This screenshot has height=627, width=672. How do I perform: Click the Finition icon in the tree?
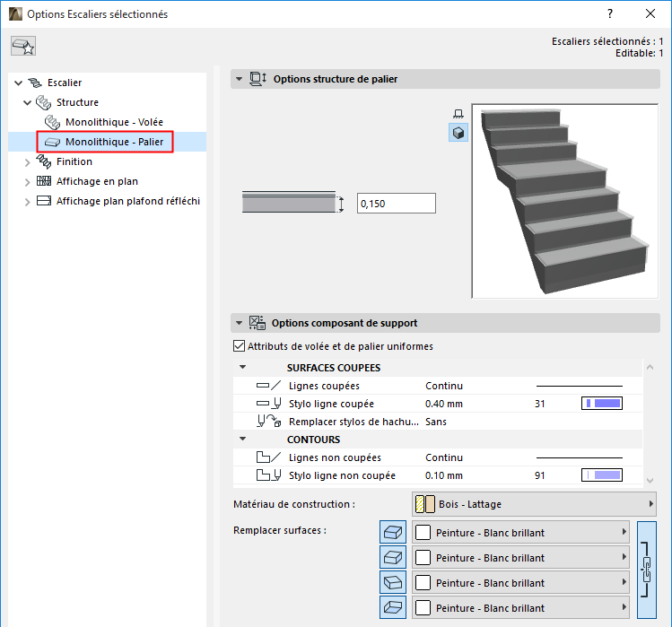[43, 161]
